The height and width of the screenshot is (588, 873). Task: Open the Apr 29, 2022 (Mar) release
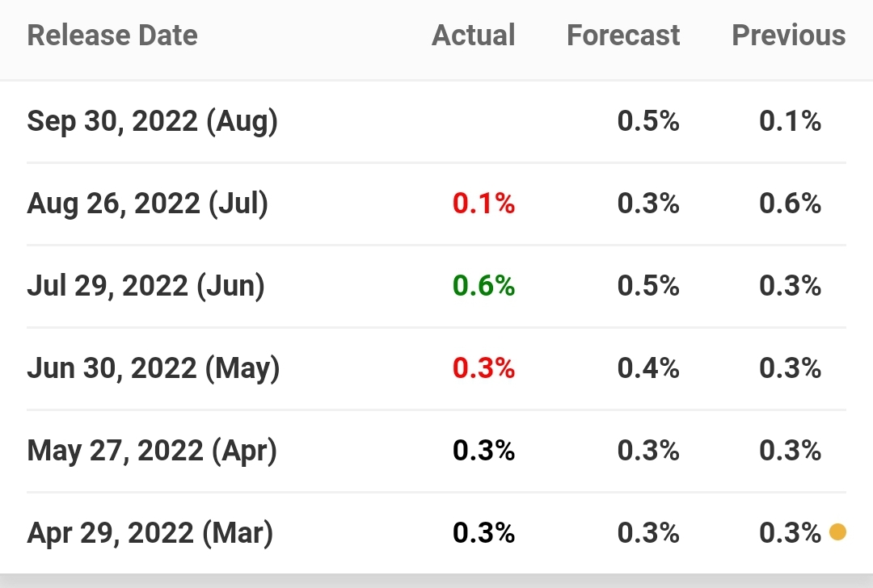(x=436, y=534)
